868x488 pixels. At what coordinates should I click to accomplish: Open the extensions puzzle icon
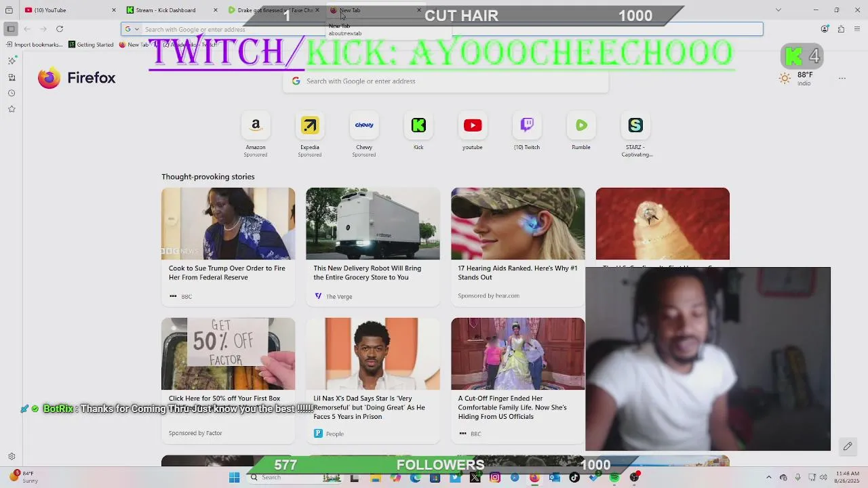[x=841, y=29]
